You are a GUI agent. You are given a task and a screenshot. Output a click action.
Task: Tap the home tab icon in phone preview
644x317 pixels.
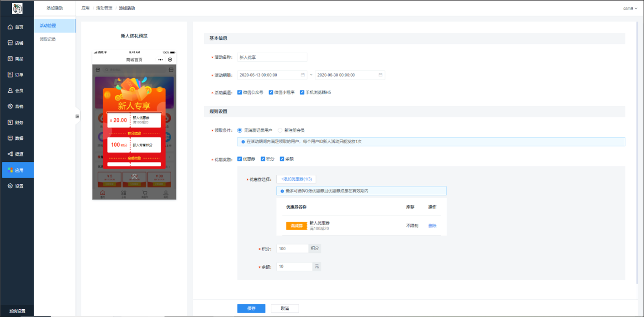point(103,194)
